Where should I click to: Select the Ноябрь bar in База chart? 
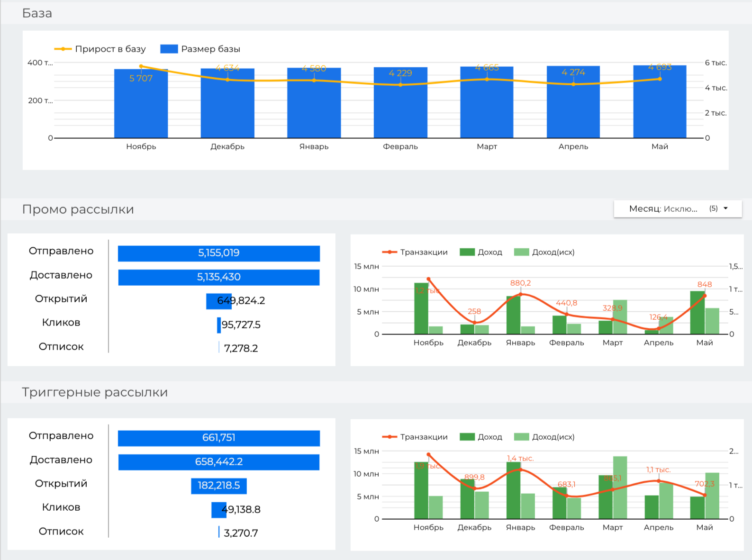(141, 103)
